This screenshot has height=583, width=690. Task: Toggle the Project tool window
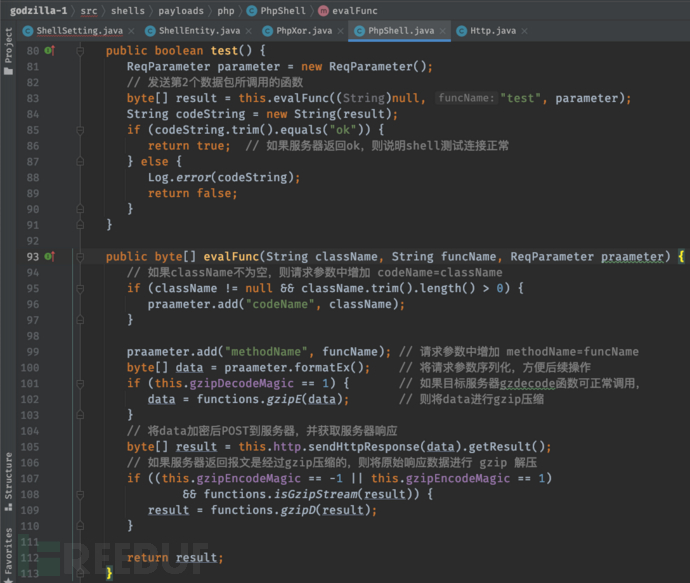pos(9,50)
